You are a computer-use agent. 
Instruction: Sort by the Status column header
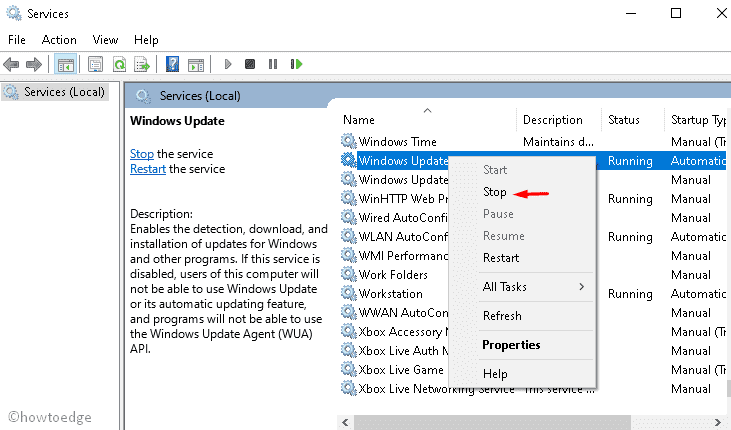tap(623, 120)
